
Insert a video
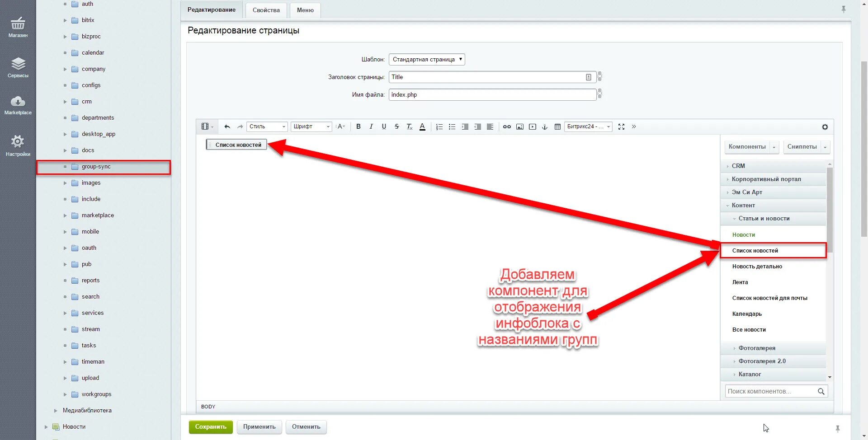click(x=533, y=126)
